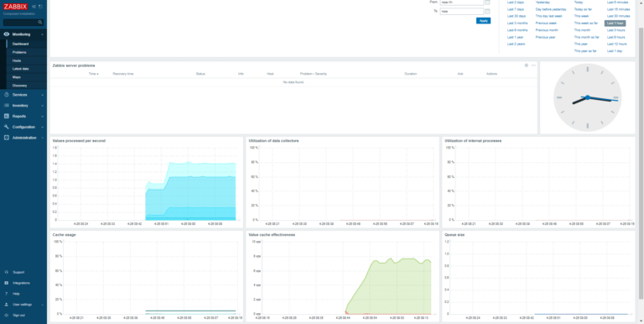The image size is (644, 324).
Task: Expand the Inventory menu chevron
Action: pyautogui.click(x=43, y=106)
